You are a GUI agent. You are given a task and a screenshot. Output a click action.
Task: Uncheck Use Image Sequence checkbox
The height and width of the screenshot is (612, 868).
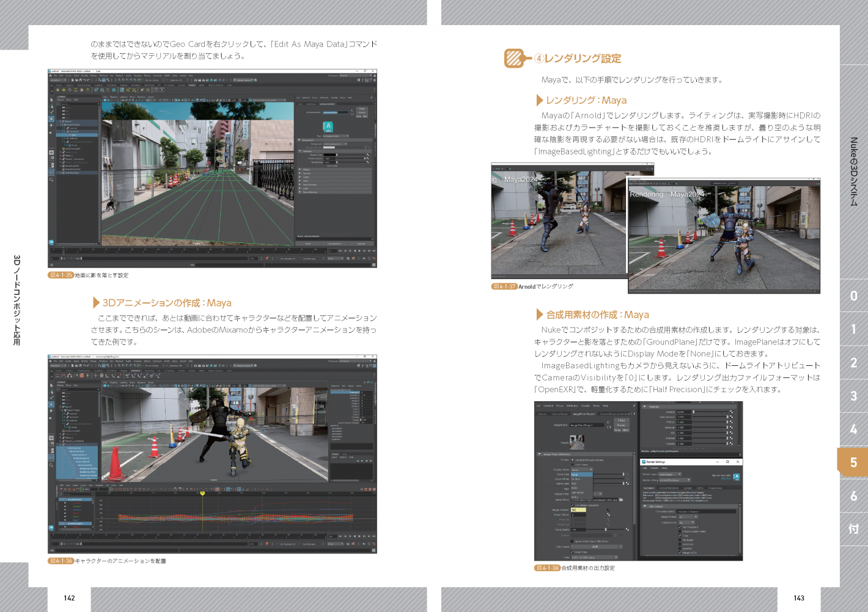573,505
